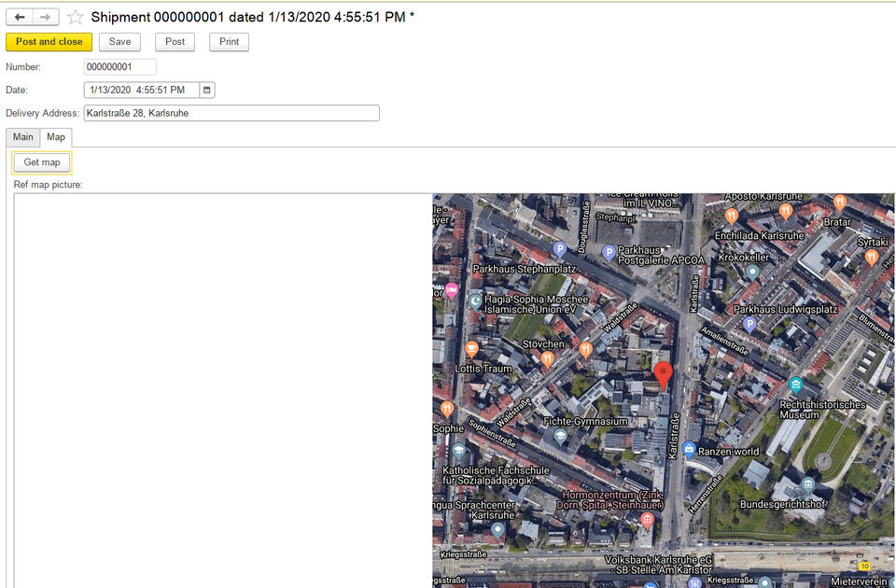This screenshot has height=588, width=896.
Task: Click the Lottis Traum cafe marker
Action: tap(471, 348)
